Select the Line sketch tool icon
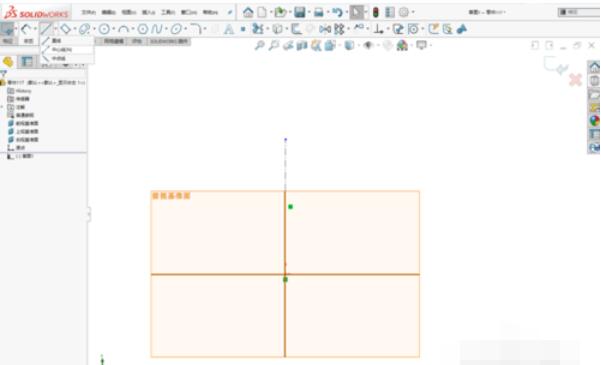The width and height of the screenshot is (601, 365). (x=46, y=29)
